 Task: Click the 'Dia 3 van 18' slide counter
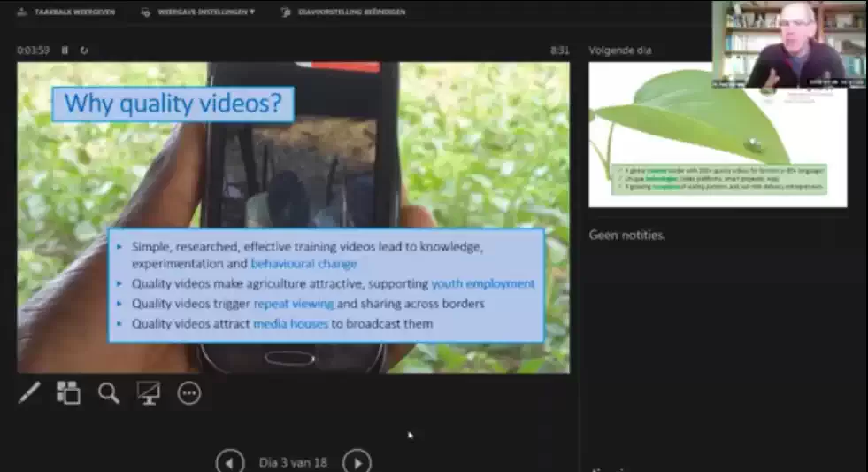pos(293,462)
